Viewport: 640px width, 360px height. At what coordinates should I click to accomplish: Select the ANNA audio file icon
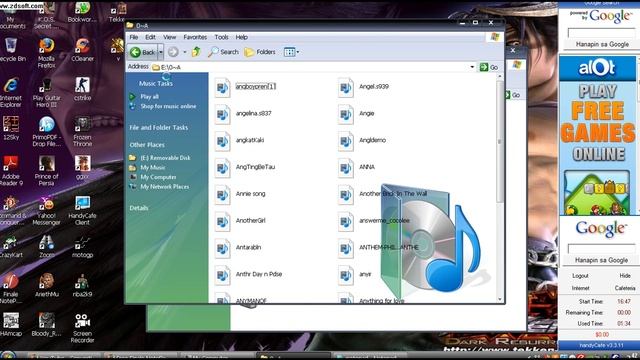point(346,168)
